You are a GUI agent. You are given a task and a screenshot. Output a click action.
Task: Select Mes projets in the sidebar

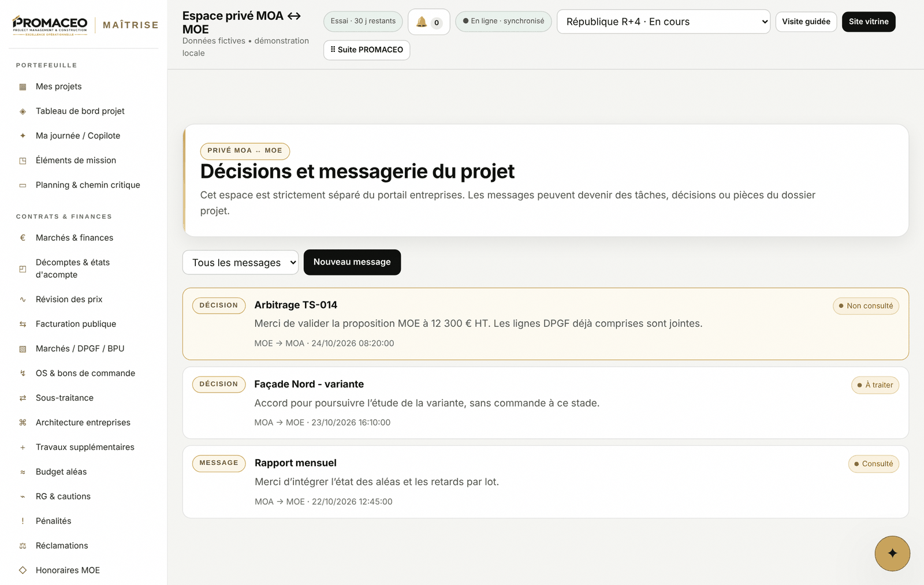[84, 87]
